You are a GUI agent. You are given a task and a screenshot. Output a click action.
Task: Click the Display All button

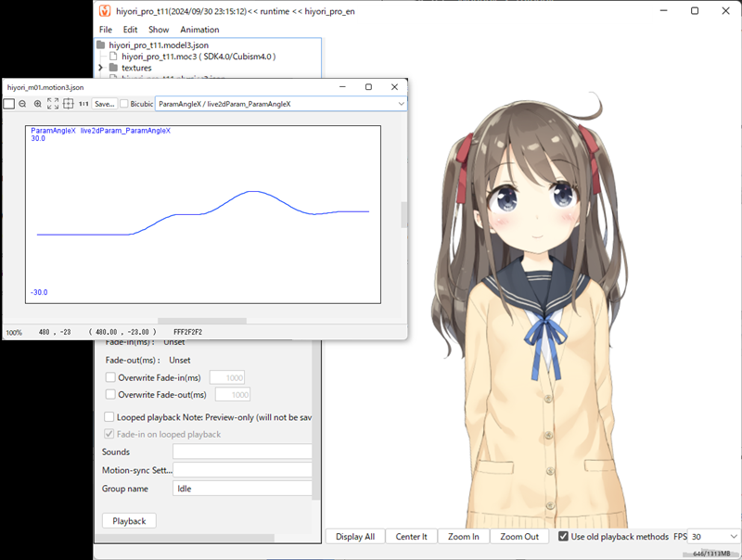[x=355, y=537]
